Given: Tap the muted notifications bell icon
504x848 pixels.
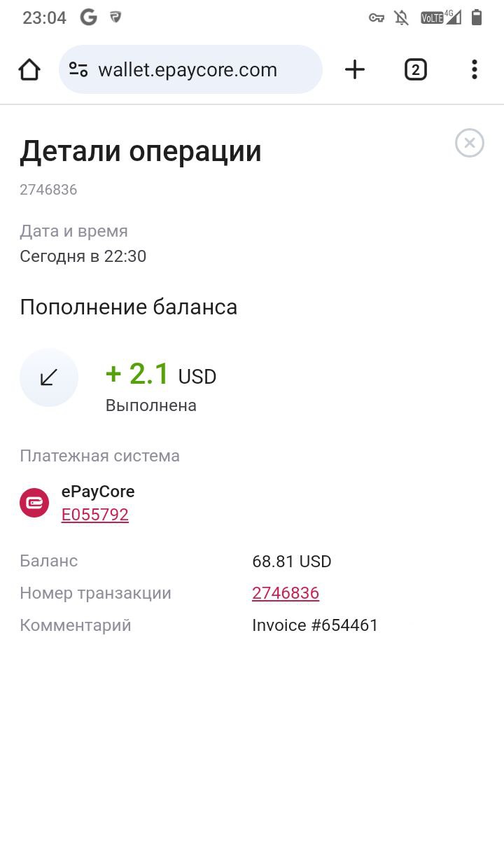Looking at the screenshot, I should (x=402, y=18).
